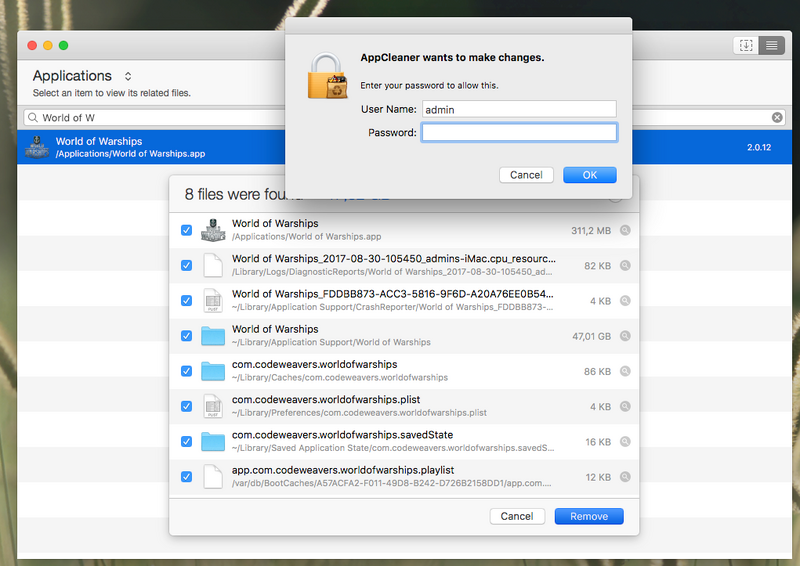Screen dimensions: 800x566
Task: Click the plist icon of com.codeweavers.worldofwarships.plist
Action: tap(213, 406)
